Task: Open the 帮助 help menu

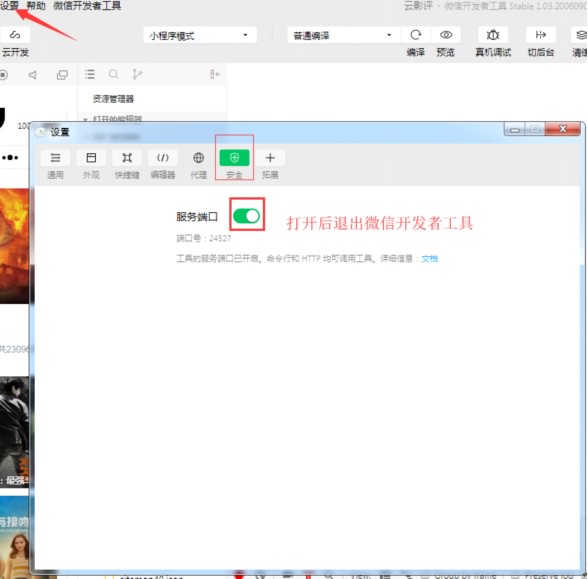Action: pos(36,6)
